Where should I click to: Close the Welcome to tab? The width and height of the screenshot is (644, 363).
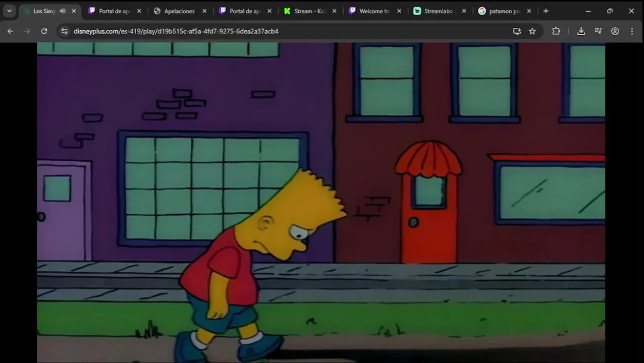(399, 11)
